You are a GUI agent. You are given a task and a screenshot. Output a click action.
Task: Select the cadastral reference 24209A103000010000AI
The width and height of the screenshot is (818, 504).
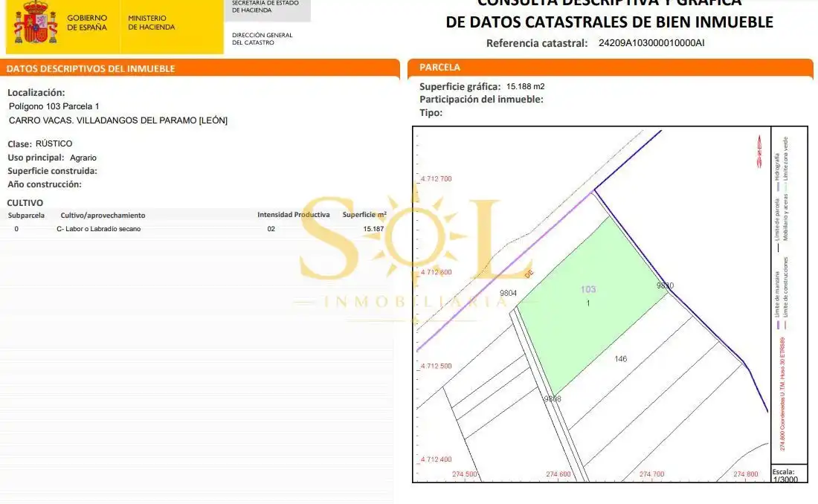coord(651,43)
